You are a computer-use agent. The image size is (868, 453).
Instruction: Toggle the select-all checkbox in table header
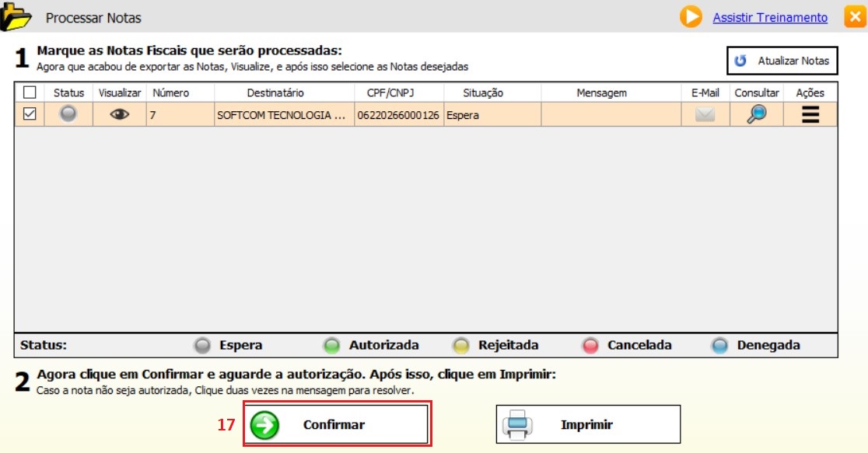(x=30, y=92)
